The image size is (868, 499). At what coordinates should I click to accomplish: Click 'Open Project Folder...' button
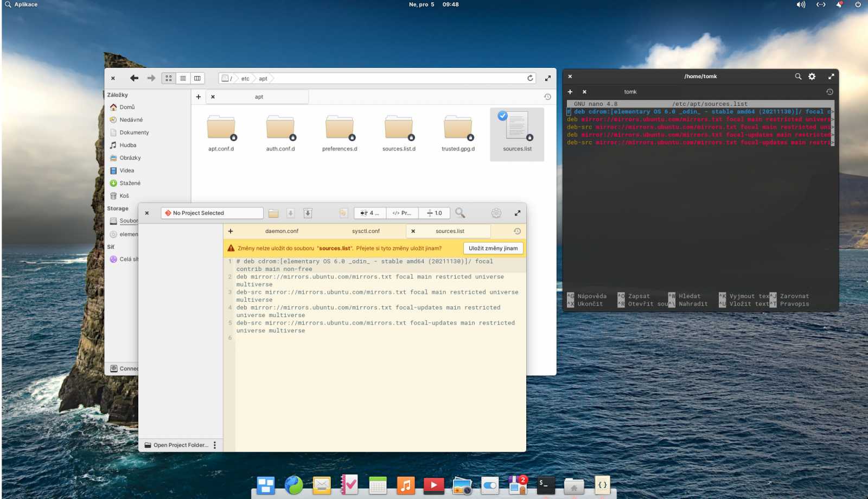pyautogui.click(x=177, y=445)
